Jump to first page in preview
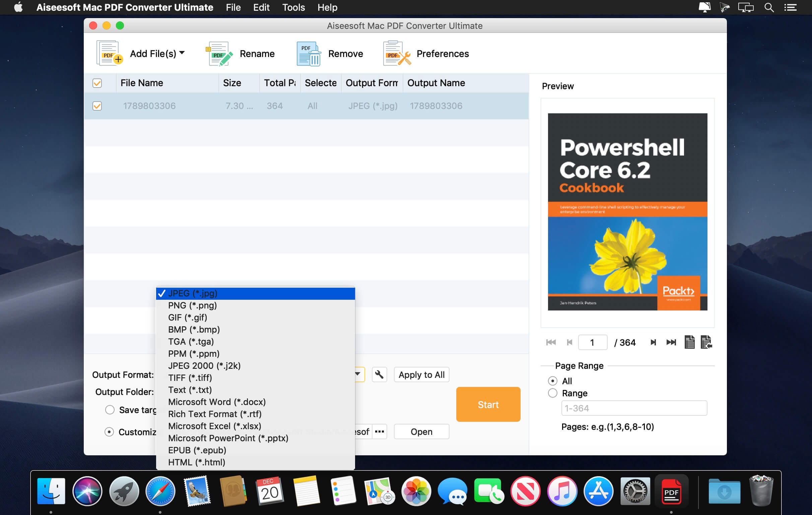812x515 pixels. [551, 342]
